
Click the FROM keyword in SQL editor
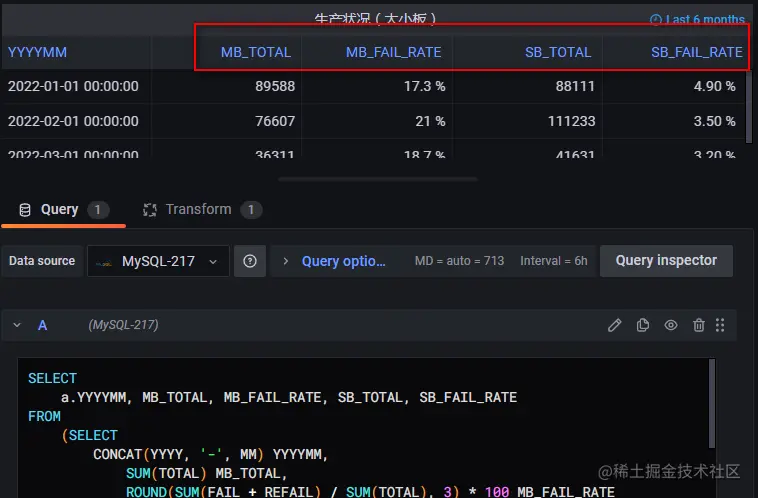click(x=44, y=416)
